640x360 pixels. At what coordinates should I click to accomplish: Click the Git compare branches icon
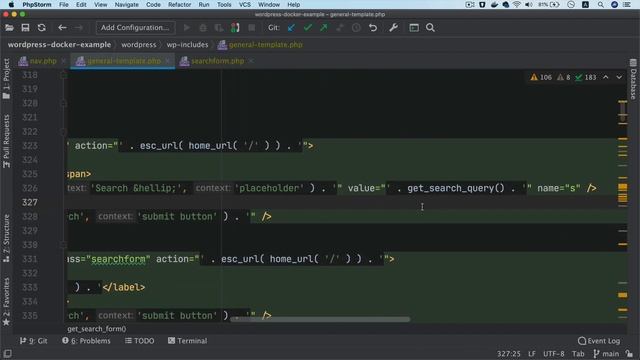pyautogui.click(x=340, y=28)
